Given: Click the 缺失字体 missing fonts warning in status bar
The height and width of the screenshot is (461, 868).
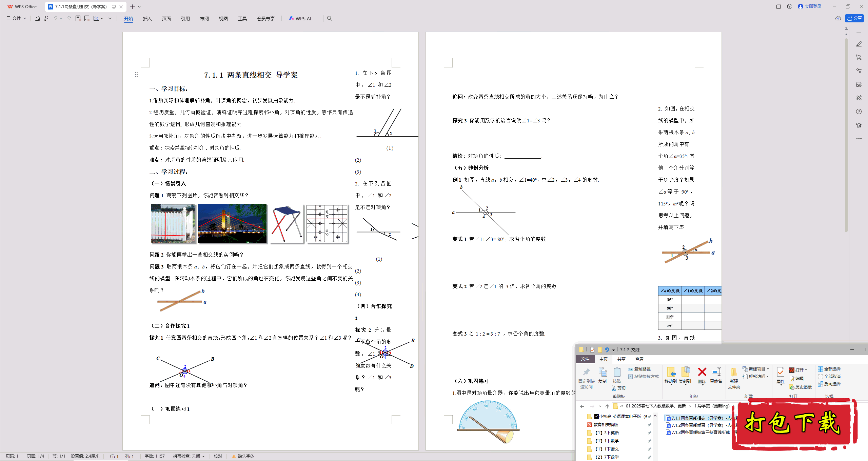Looking at the screenshot, I should click(243, 456).
